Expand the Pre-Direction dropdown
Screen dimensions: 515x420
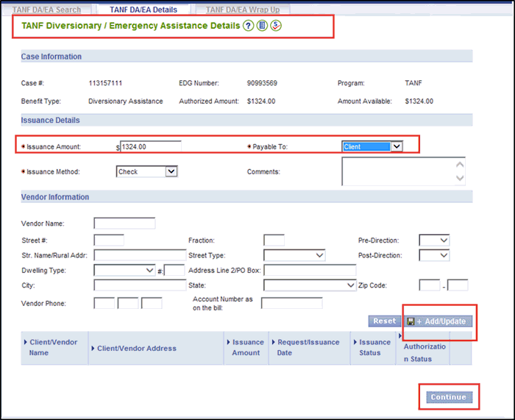pyautogui.click(x=434, y=240)
